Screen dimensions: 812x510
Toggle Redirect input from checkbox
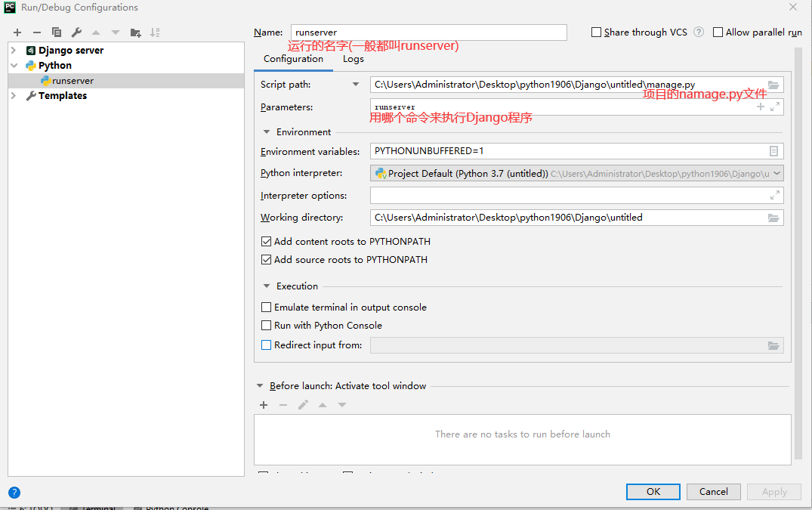[266, 345]
